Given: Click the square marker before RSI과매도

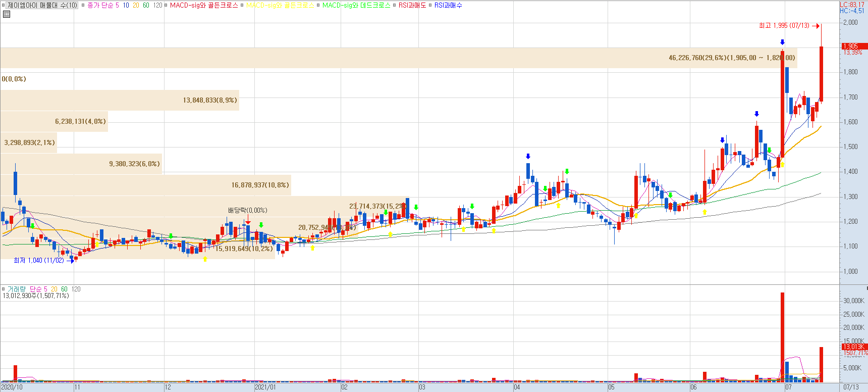Looking at the screenshot, I should pyautogui.click(x=395, y=5).
